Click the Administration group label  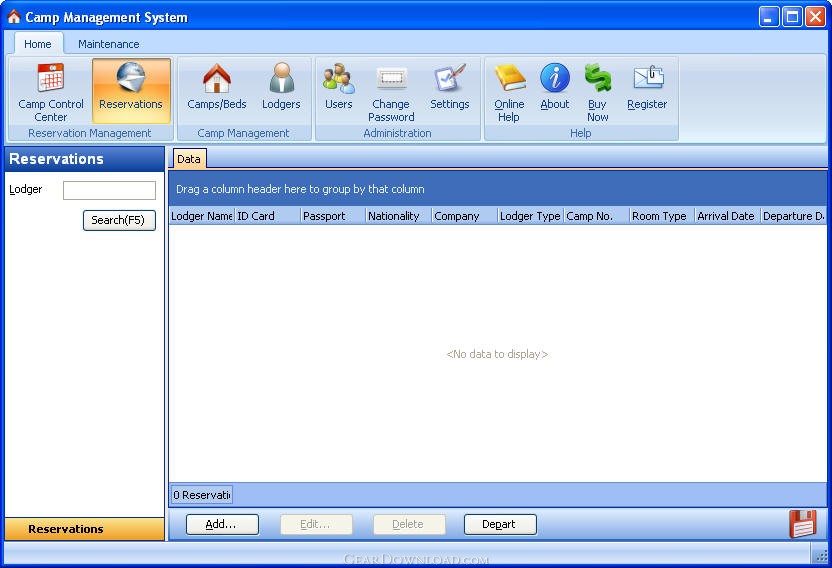click(397, 133)
